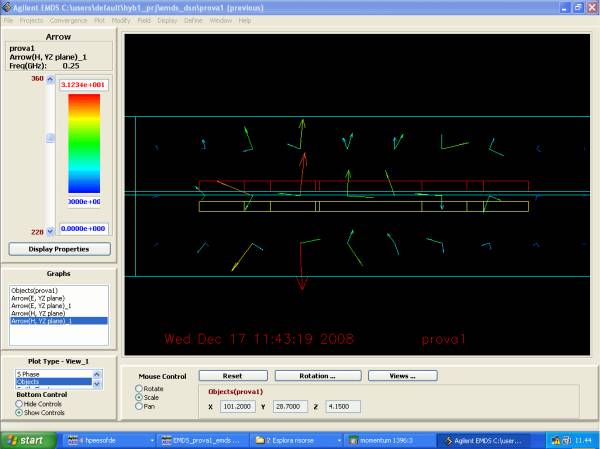Click Agilent EMDS taskbar item
Viewport: 600px width, 449px height.
[485, 441]
